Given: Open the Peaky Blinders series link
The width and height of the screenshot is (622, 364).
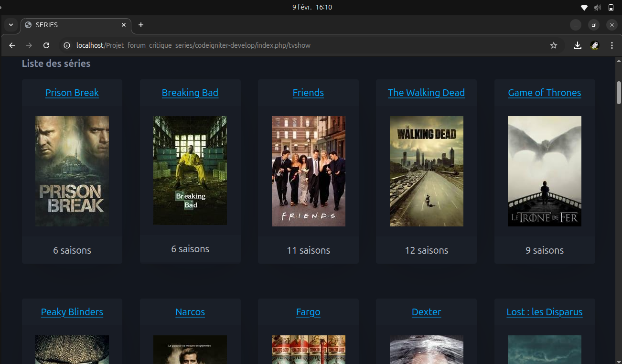Looking at the screenshot, I should [72, 312].
